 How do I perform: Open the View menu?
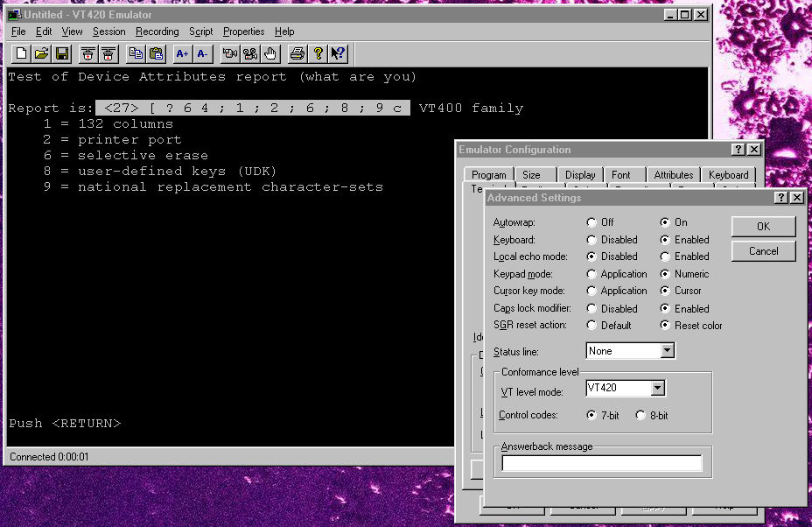pos(72,32)
